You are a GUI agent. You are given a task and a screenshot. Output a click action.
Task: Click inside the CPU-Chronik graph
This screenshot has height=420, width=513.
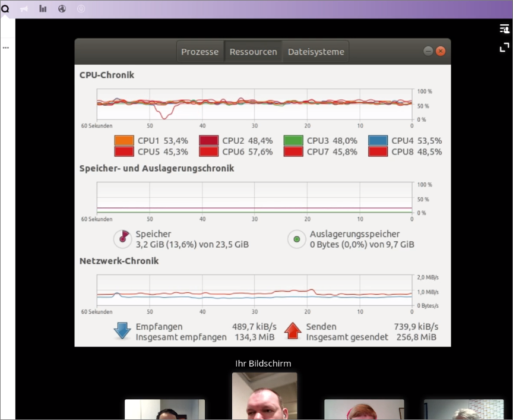pyautogui.click(x=254, y=104)
